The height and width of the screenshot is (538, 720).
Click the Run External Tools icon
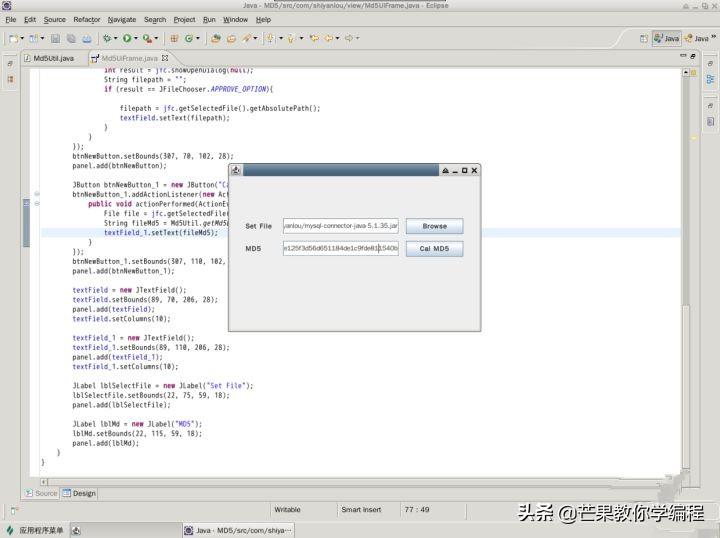tap(147, 39)
